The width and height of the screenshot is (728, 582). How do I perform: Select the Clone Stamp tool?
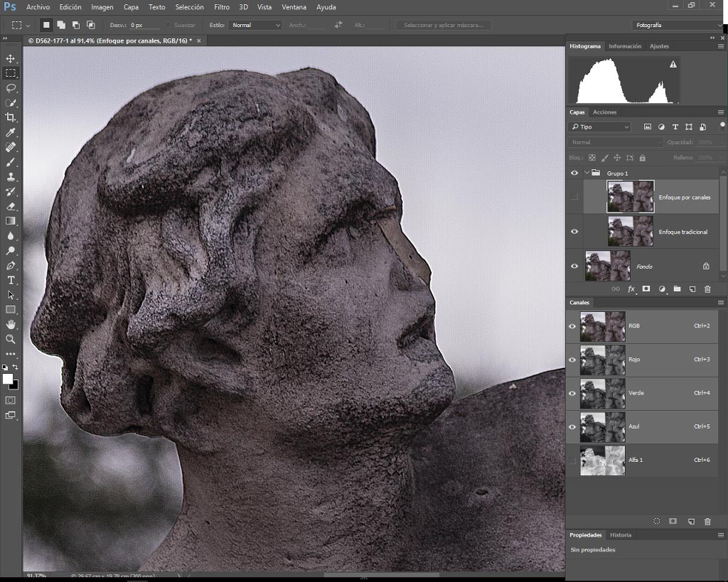(10, 177)
